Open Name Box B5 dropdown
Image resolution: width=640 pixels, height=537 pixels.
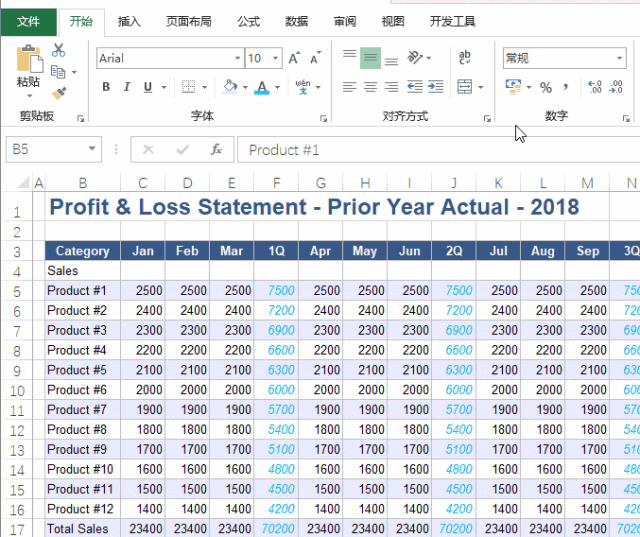click(92, 149)
